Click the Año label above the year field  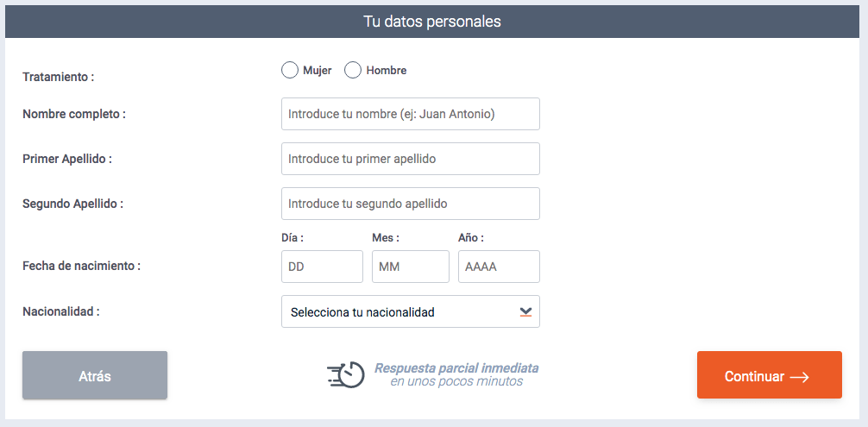coord(471,238)
